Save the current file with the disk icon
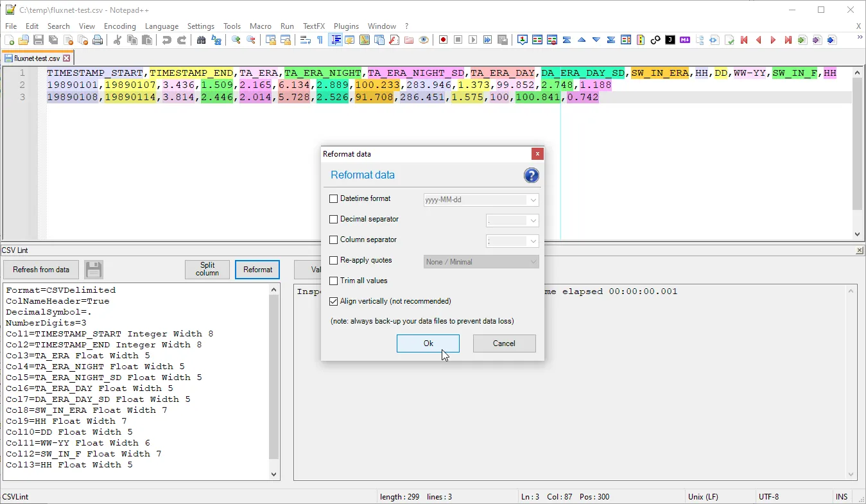 [37, 40]
